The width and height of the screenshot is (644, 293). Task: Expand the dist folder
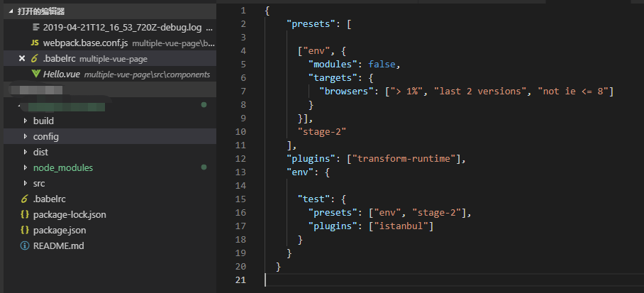tap(26, 152)
